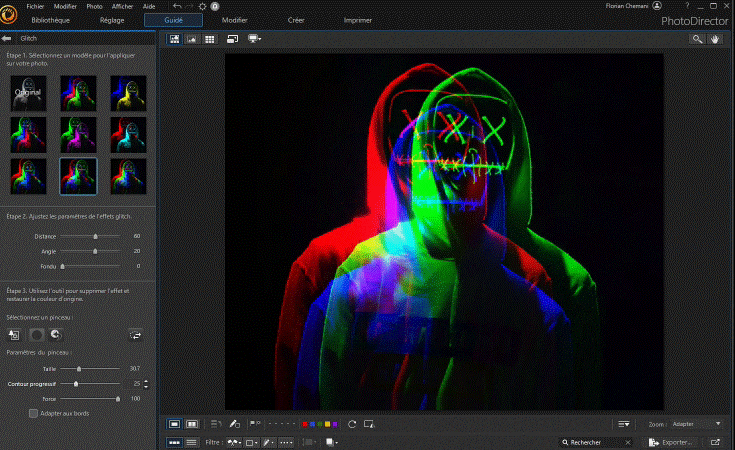Open secondary monitor display dropdown
This screenshot has height=450, width=735.
click(x=255, y=39)
